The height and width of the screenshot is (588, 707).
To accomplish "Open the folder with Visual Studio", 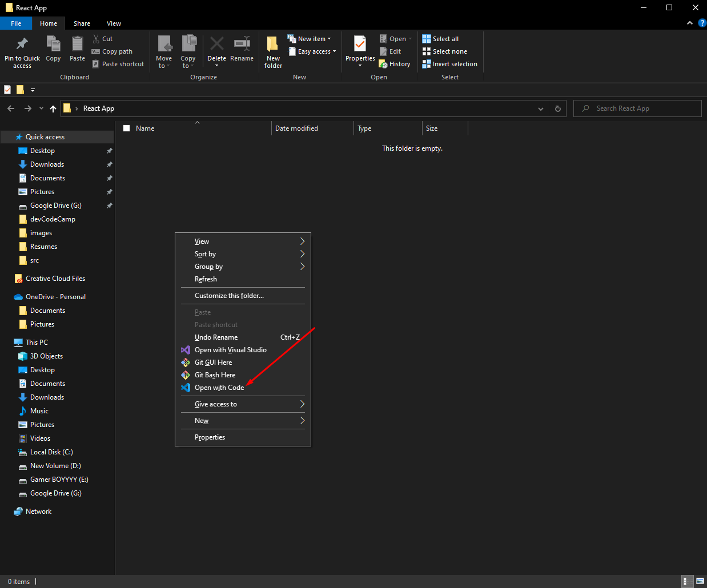I will [230, 349].
